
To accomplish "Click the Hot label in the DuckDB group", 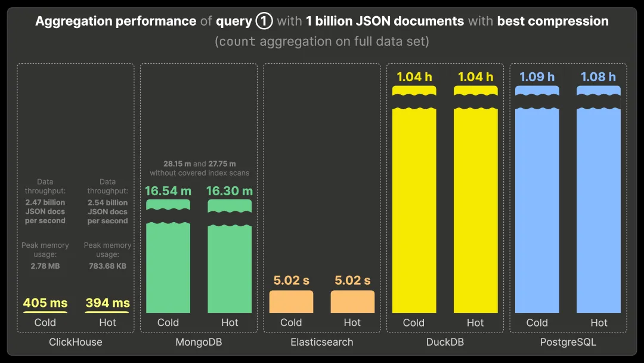I will (x=475, y=323).
